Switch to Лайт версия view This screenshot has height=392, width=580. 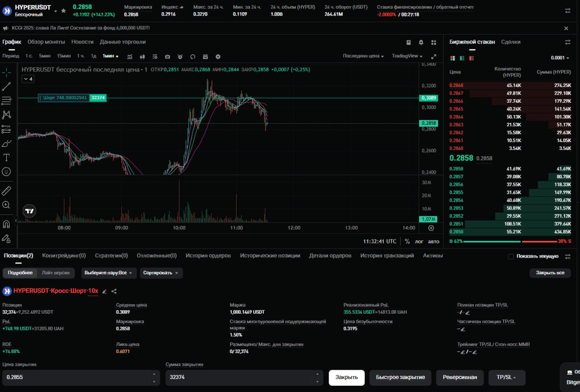pyautogui.click(x=56, y=273)
